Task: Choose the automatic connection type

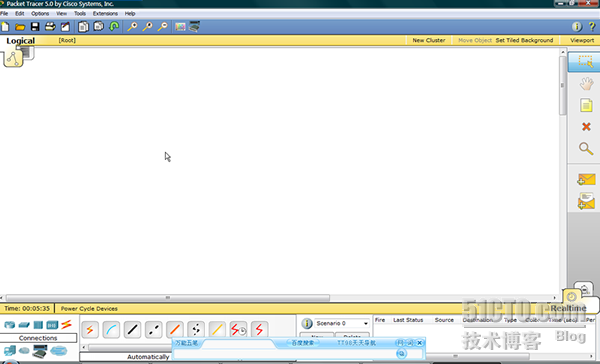Action: click(90, 330)
